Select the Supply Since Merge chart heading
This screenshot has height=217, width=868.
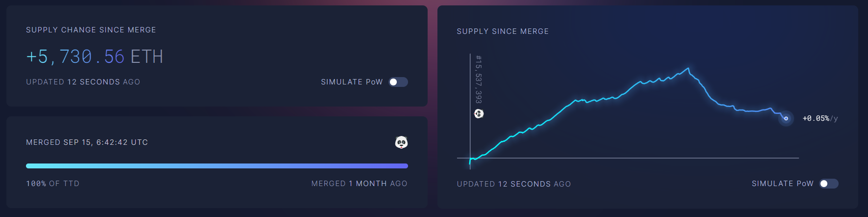[x=503, y=31]
